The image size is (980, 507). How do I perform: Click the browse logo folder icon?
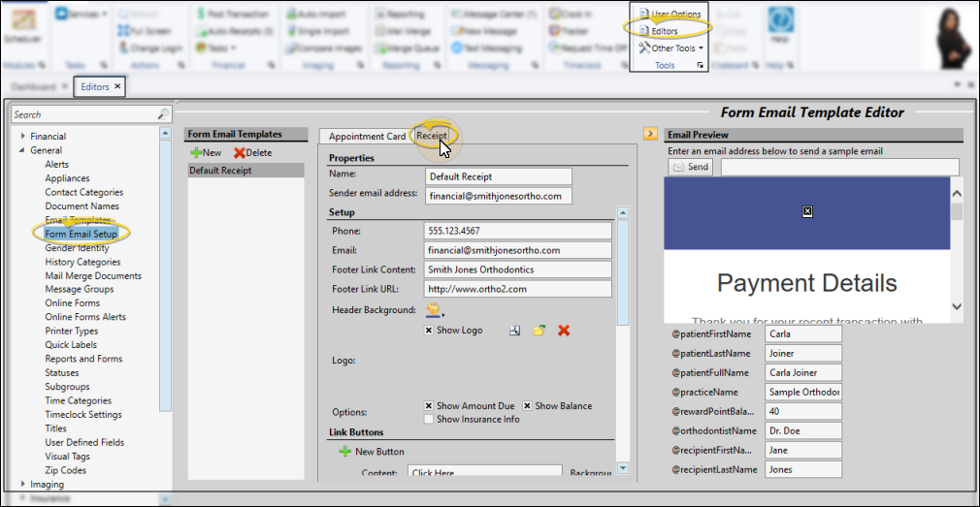click(539, 331)
